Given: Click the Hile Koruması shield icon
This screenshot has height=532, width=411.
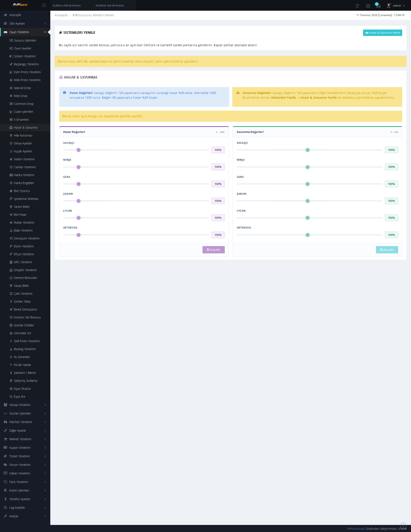Looking at the screenshot, I should (11, 135).
